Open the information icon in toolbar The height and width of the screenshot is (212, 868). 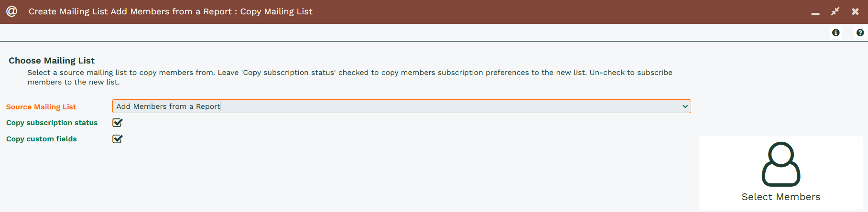click(x=836, y=32)
